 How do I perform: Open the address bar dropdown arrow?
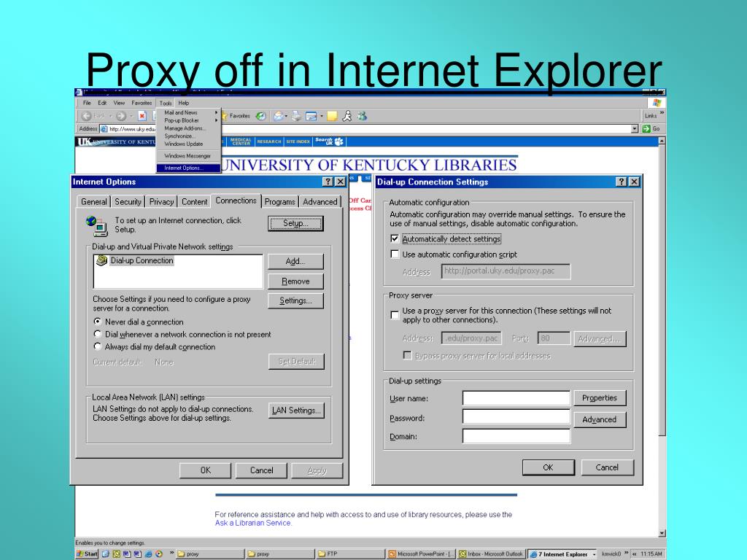(x=634, y=128)
